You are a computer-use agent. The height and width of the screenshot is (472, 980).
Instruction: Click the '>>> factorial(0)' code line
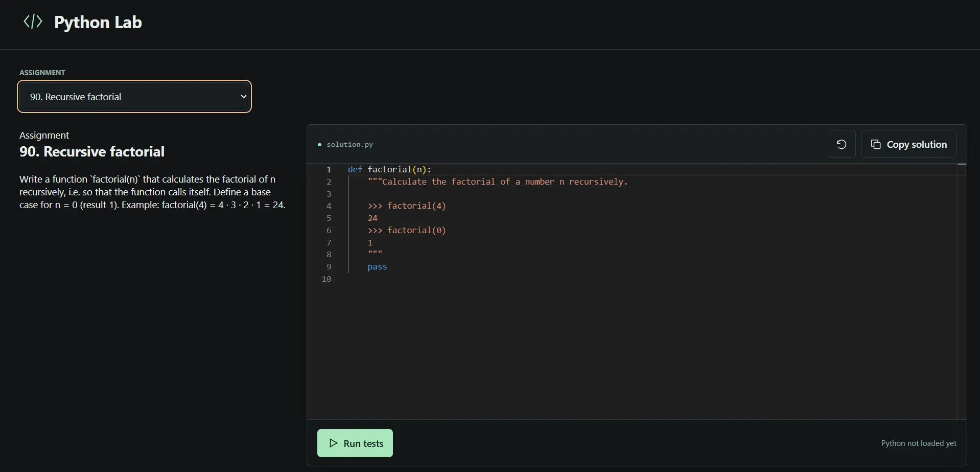pos(407,230)
